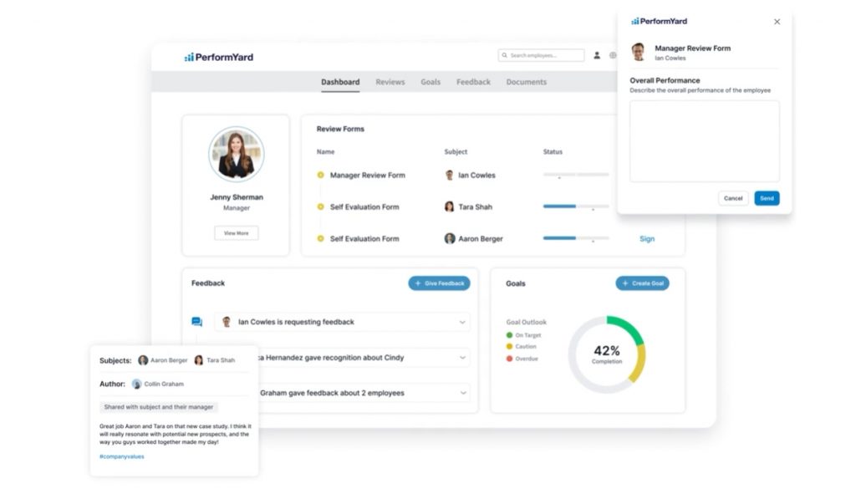Focus the Search employees field
The image size is (856, 504).
pyautogui.click(x=541, y=55)
